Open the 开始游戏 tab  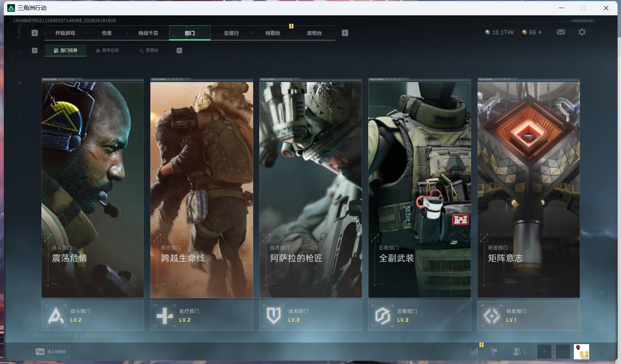click(x=65, y=33)
